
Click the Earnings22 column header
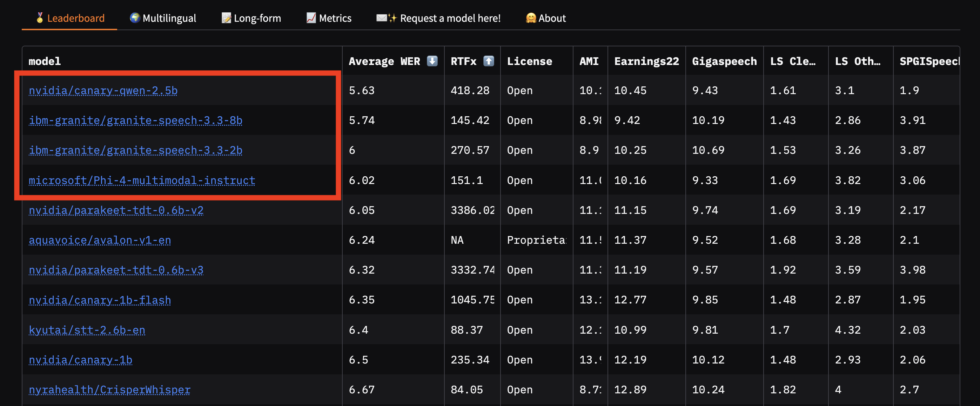646,61
